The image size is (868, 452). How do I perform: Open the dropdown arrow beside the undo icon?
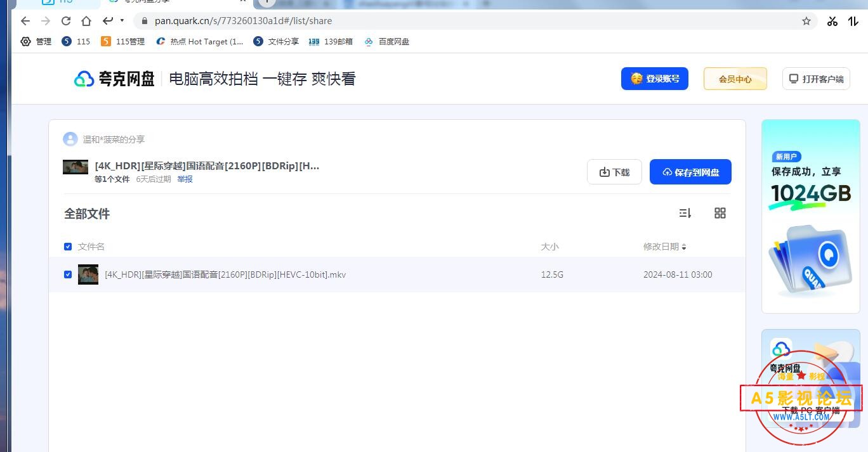[x=122, y=20]
